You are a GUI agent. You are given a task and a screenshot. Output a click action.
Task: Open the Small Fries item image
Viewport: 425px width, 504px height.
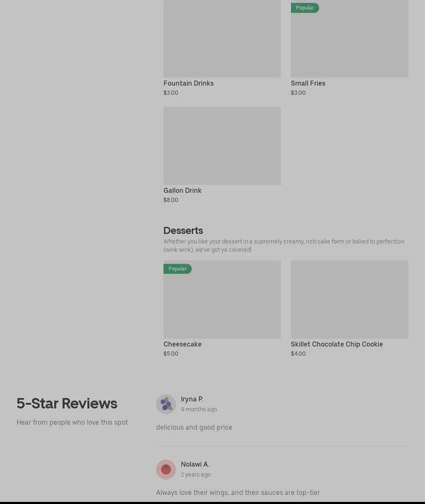pos(349,39)
